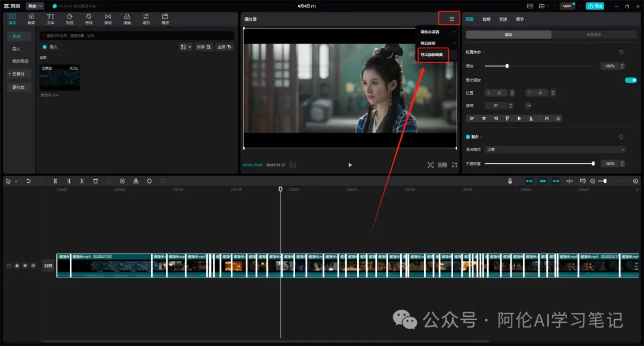
Task: Uncheck the 混合 (Blend) checkbox
Action: (x=468, y=136)
